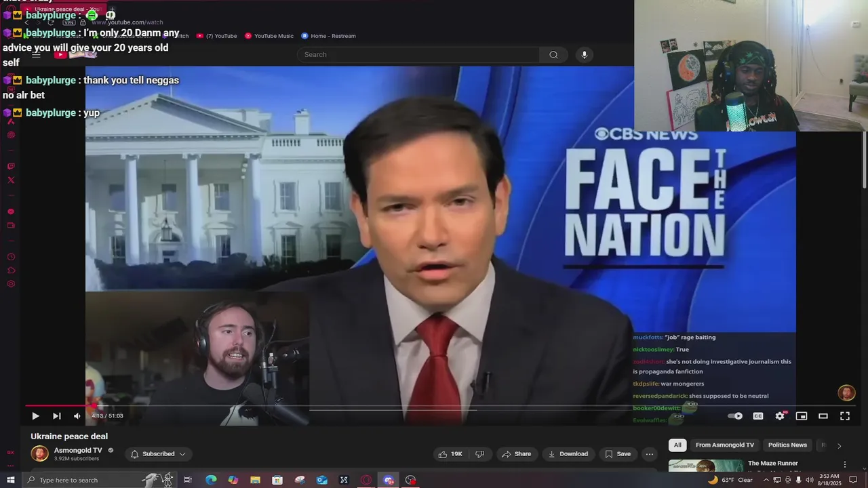Screen dimensions: 868x488
Task: Open network settings tray icon
Action: coord(777,480)
